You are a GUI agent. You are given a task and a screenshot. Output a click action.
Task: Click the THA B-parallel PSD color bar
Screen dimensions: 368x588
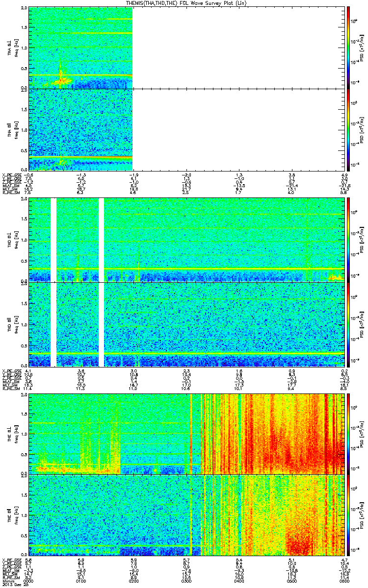[x=348, y=129]
